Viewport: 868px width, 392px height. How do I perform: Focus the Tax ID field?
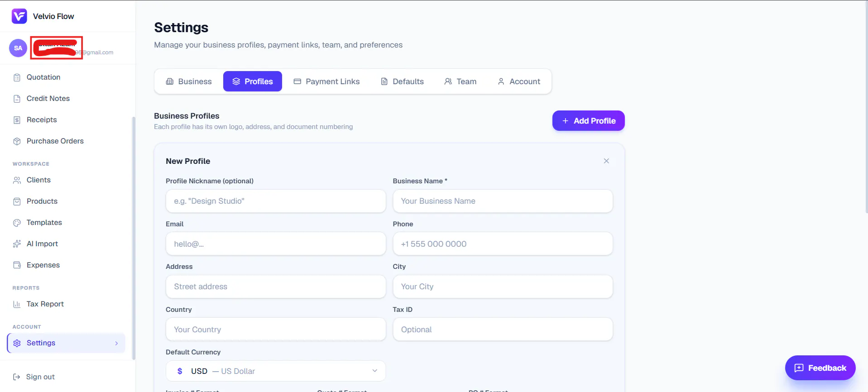[503, 330]
